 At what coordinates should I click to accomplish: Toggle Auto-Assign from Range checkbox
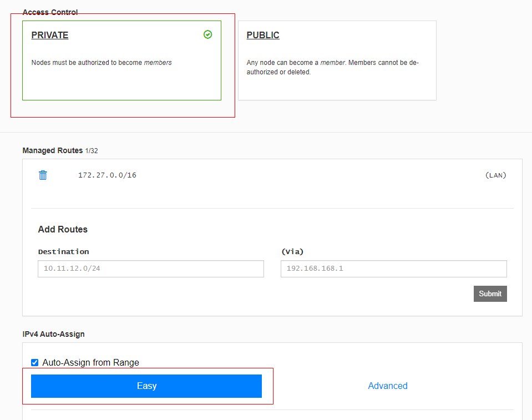pos(34,363)
